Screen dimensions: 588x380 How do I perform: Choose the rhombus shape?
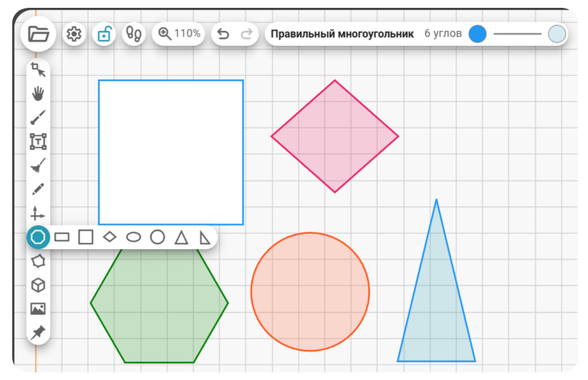coord(110,237)
